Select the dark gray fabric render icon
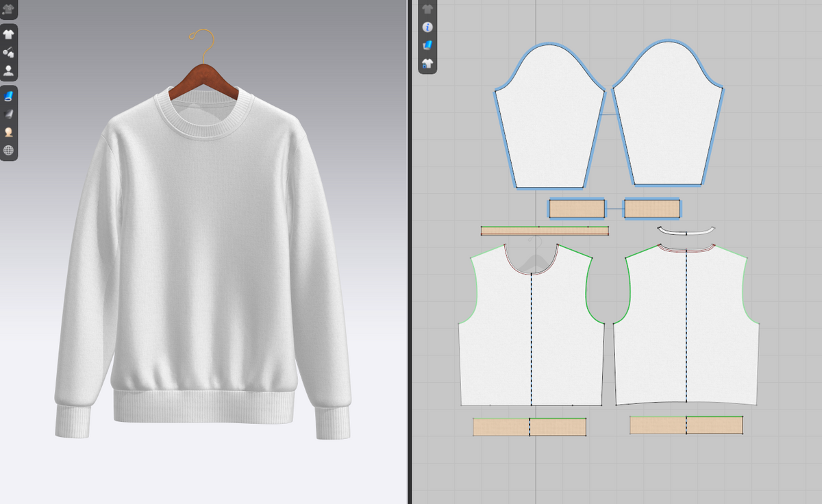The width and height of the screenshot is (822, 504). [9, 114]
